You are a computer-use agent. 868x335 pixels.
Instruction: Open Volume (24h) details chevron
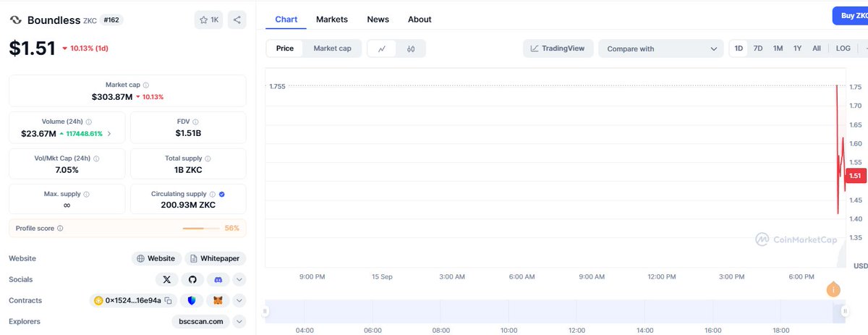click(109, 134)
